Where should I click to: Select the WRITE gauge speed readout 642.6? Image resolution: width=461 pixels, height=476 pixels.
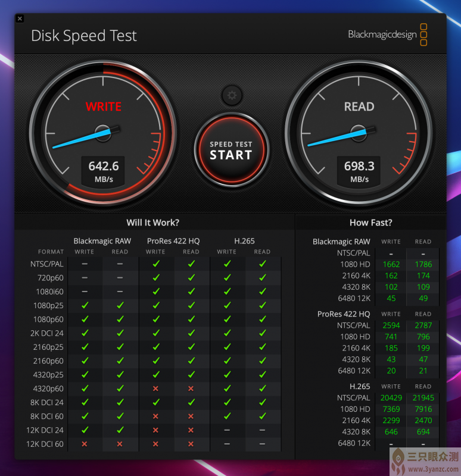(104, 167)
